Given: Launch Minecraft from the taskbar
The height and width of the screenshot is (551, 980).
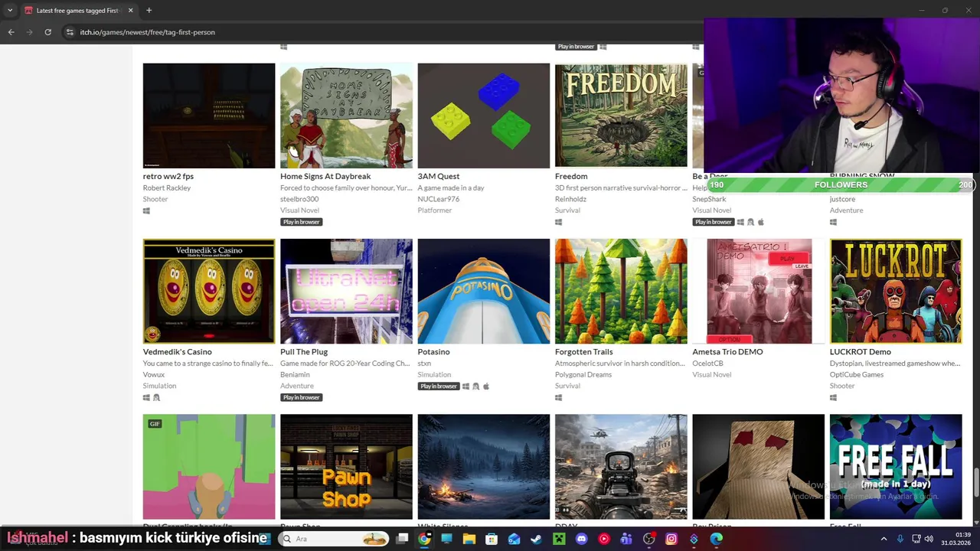Looking at the screenshot, I should pos(559,539).
